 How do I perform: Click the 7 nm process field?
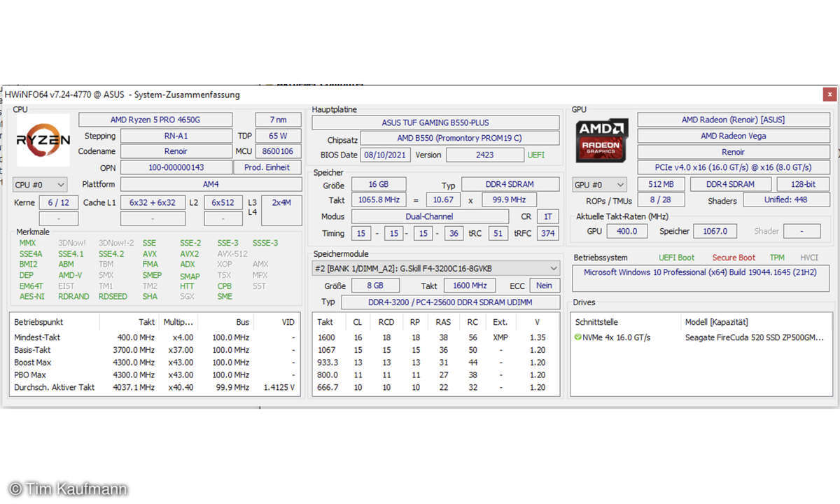[278, 120]
